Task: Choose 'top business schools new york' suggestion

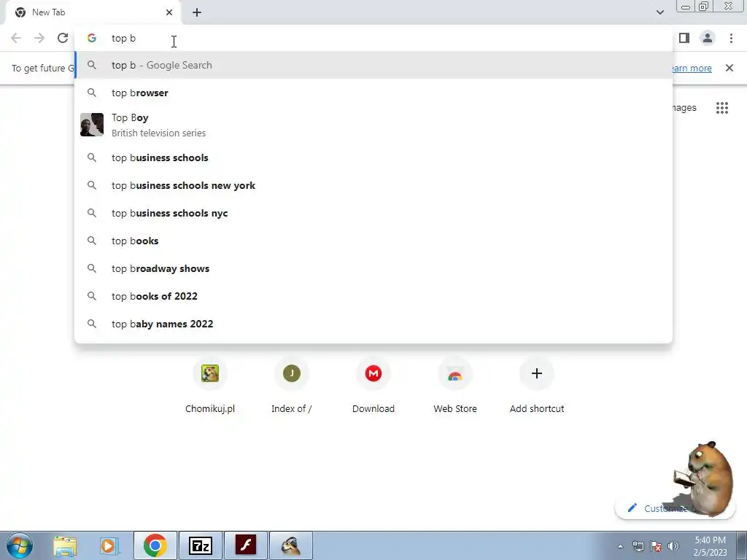Action: 373,185
